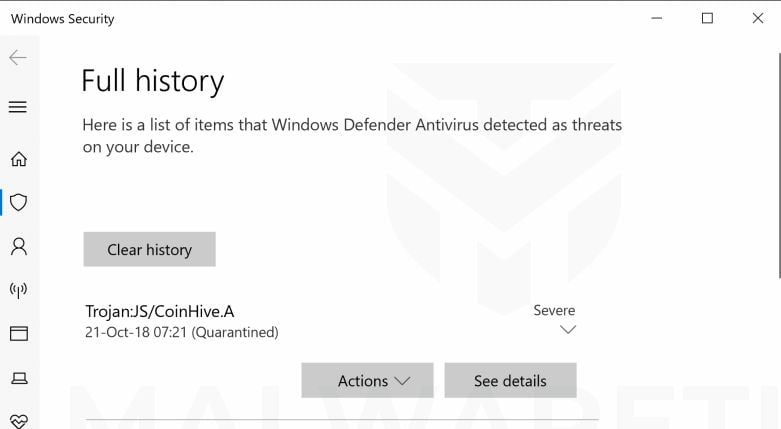Minimize the Windows Security window
The width and height of the screenshot is (781, 429).
[x=657, y=18]
